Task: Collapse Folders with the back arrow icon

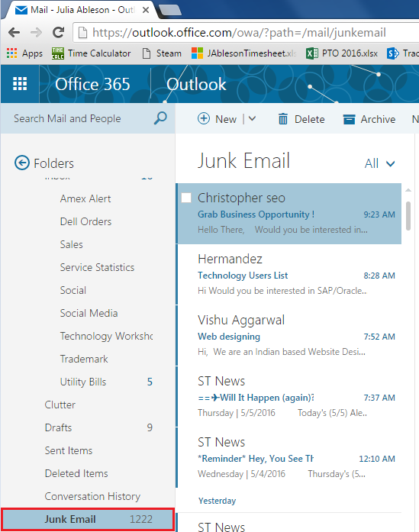Action: click(22, 163)
